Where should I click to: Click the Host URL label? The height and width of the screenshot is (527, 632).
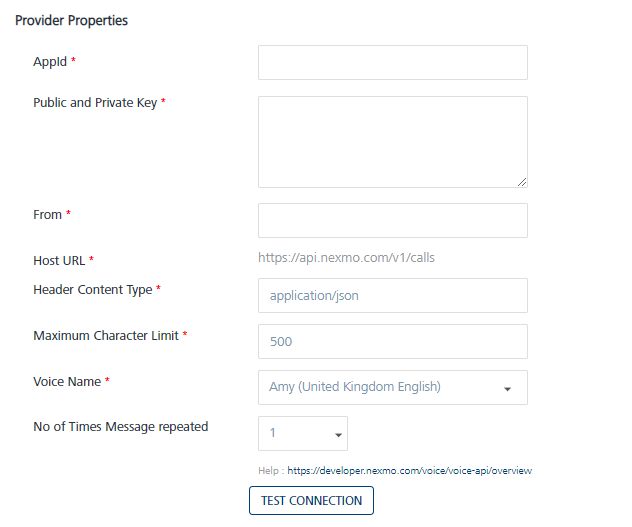59,260
